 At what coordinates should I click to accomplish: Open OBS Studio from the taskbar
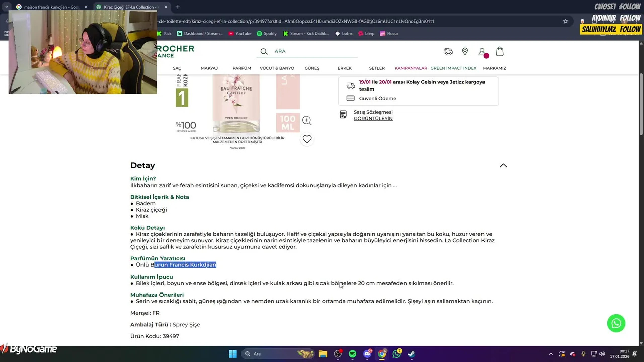pos(338,354)
